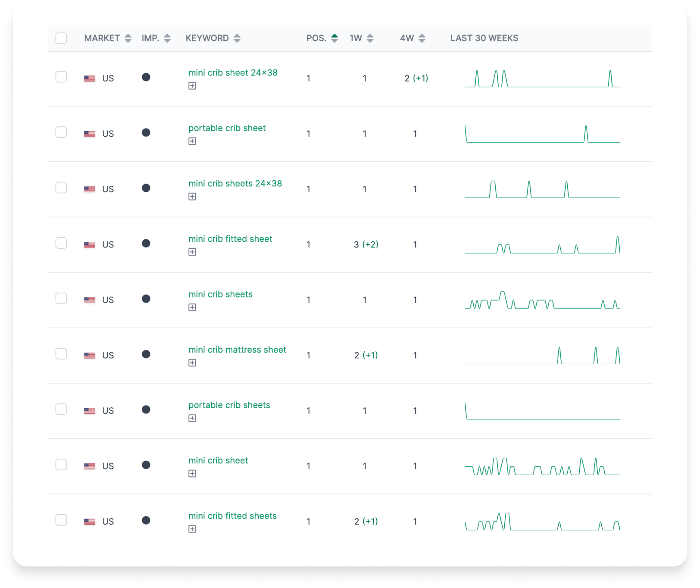Image resolution: width=700 pixels, height=588 pixels.
Task: Open keyword mini crib fitted sheet
Action: (230, 239)
